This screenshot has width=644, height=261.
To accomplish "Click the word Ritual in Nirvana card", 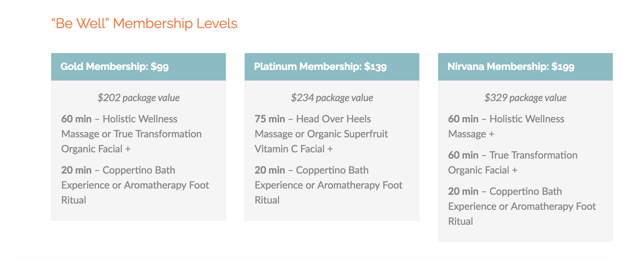I will coord(461,221).
